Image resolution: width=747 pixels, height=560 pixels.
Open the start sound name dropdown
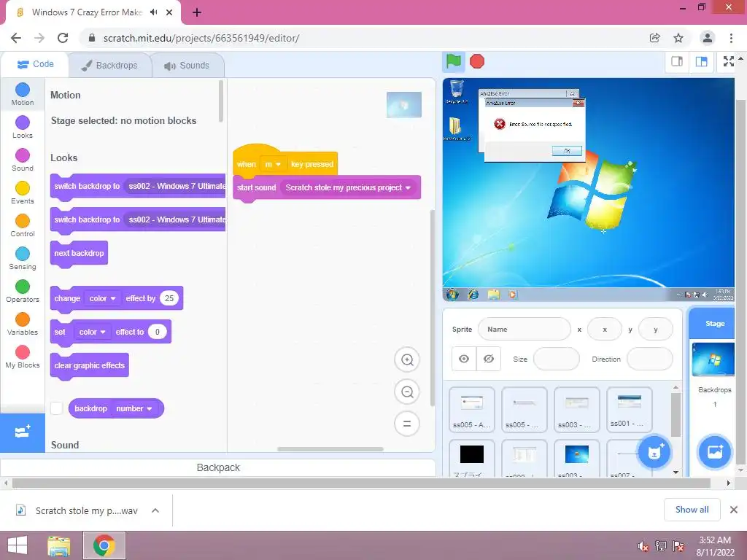348,187
